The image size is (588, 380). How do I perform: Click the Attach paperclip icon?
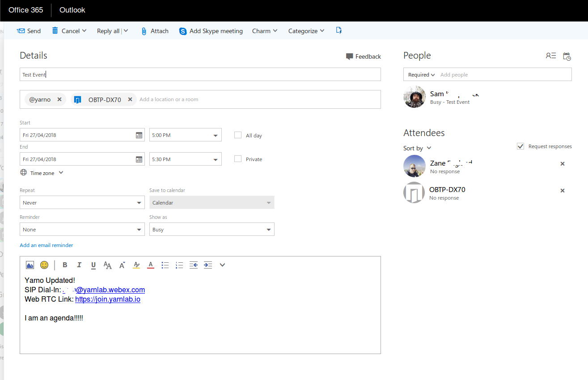point(144,31)
